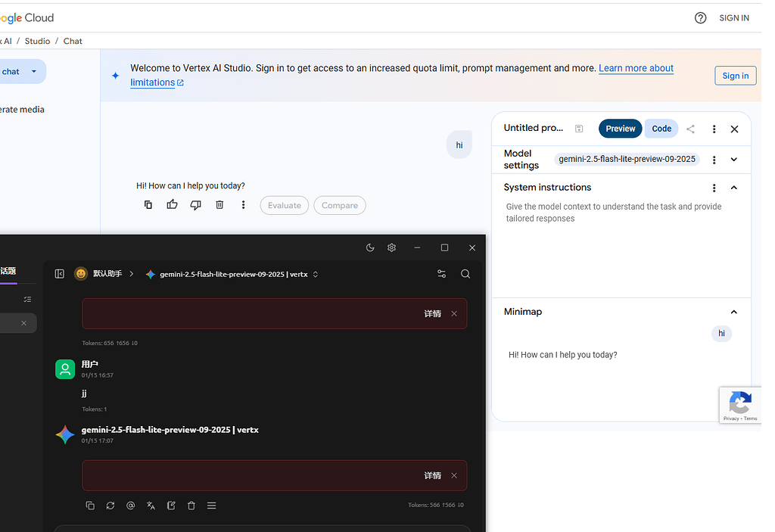Click the Compare button
This screenshot has width=775, height=532.
click(x=340, y=205)
